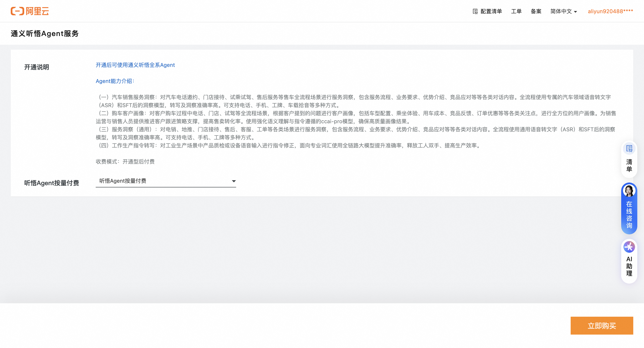Click the 配置清单 list icon in header
The width and height of the screenshot is (644, 348).
click(475, 11)
